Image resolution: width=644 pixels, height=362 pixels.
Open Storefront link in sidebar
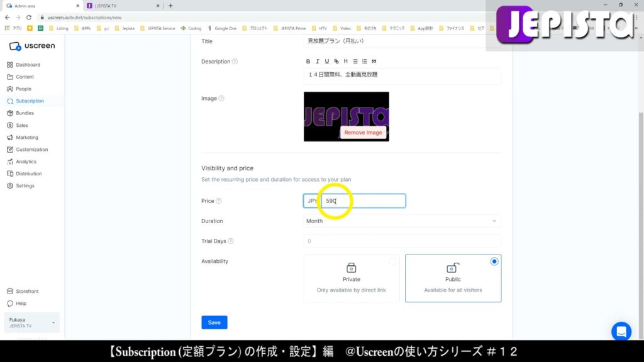(x=23, y=292)
